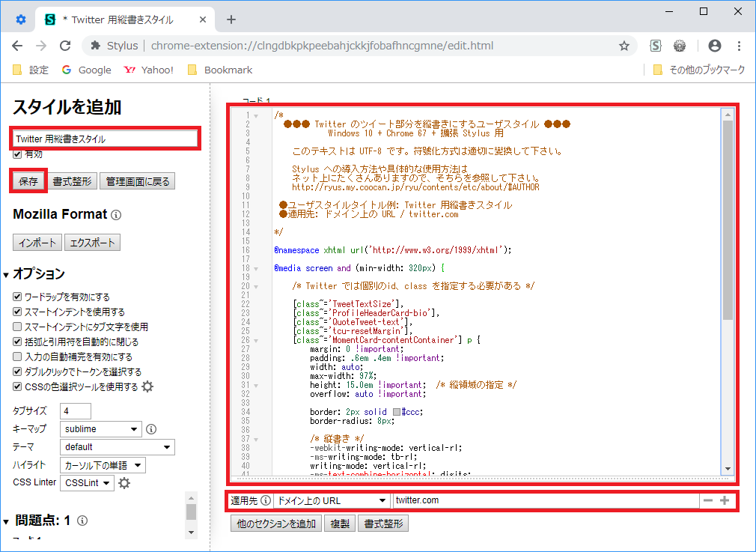The width and height of the screenshot is (756, 552).
Task: Click the Mozilla Format info icon
Action: [116, 215]
